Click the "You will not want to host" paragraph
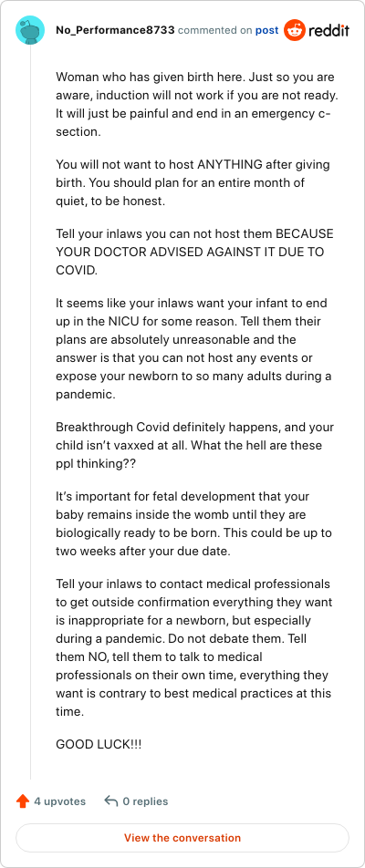 tap(191, 183)
